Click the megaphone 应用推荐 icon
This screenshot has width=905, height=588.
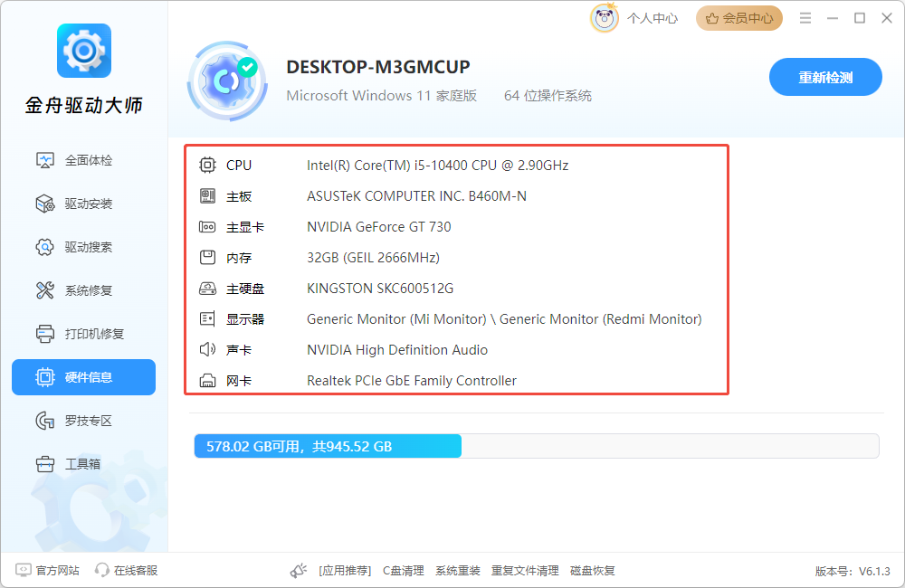[299, 571]
